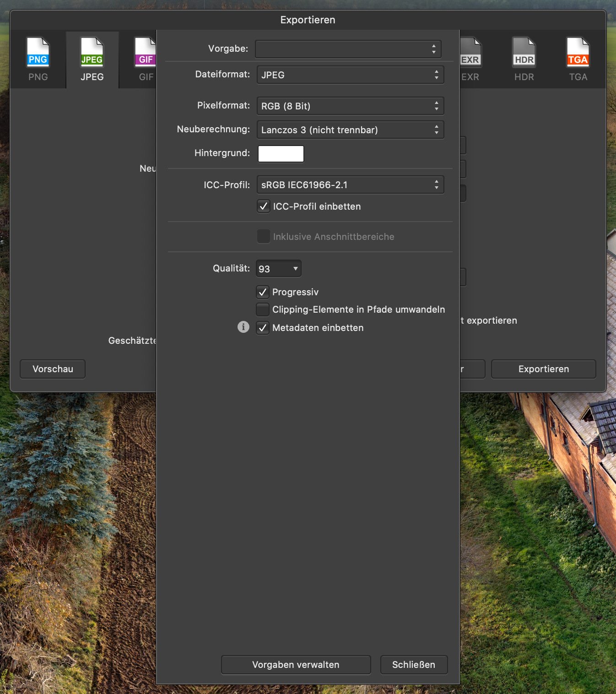Uncheck ICC-Profil einbetten
The width and height of the screenshot is (616, 694).
[264, 206]
